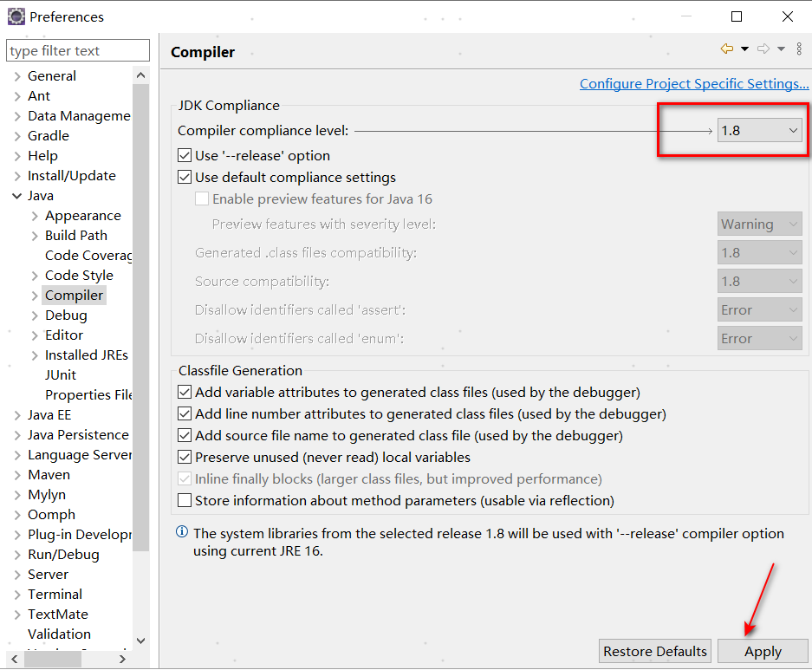The height and width of the screenshot is (670, 812).
Task: Disable Preserve unused local variables checkbox
Action: point(185,457)
